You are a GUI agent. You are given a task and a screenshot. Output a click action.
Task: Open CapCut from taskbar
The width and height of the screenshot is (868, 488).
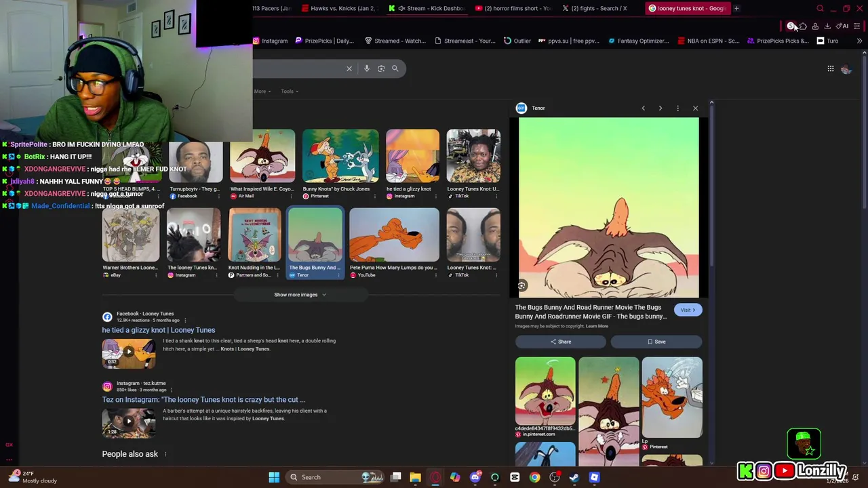(x=515, y=477)
